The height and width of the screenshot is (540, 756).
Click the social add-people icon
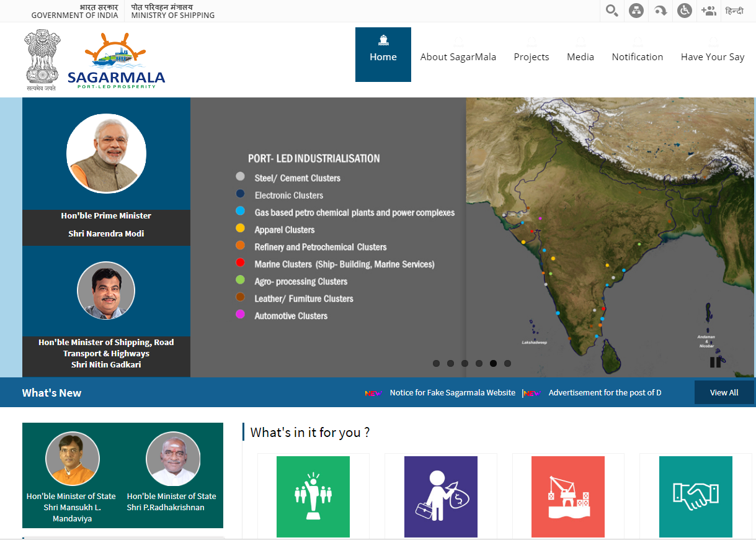[708, 11]
